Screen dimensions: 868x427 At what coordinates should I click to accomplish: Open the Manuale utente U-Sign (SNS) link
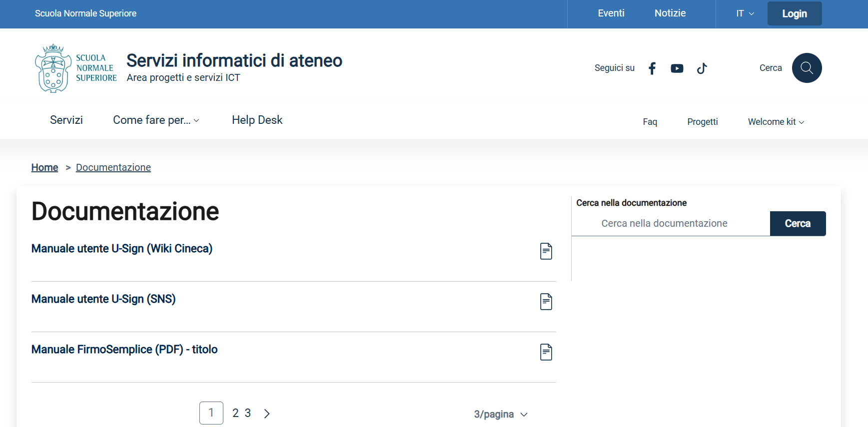click(x=103, y=299)
